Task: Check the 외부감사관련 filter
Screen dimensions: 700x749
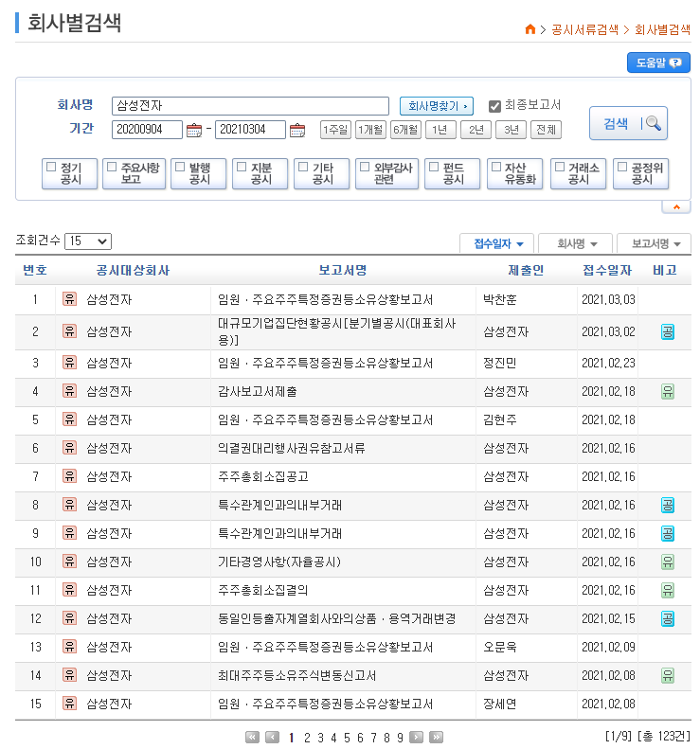Action: coord(365,167)
